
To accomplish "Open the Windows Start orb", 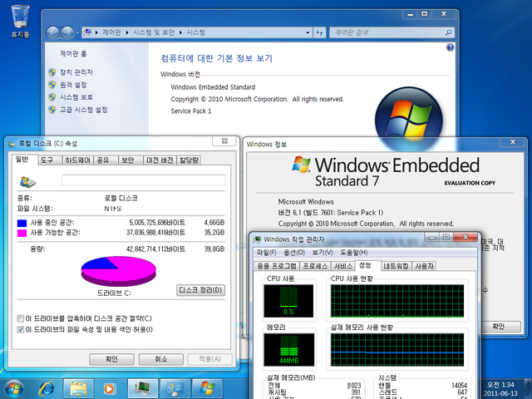I will [x=13, y=388].
